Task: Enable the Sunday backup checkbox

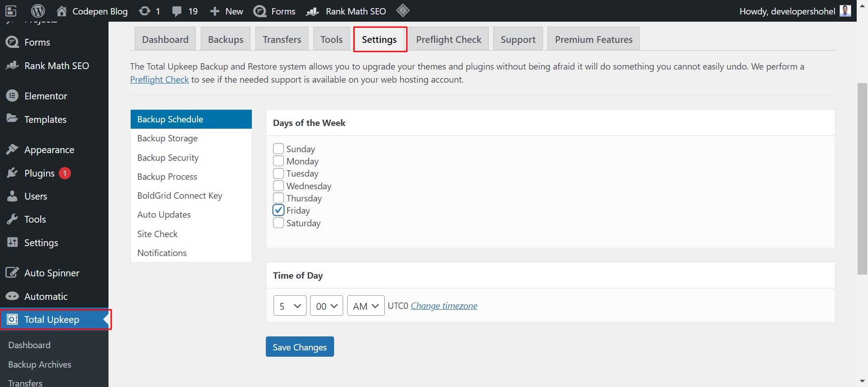Action: pyautogui.click(x=278, y=149)
